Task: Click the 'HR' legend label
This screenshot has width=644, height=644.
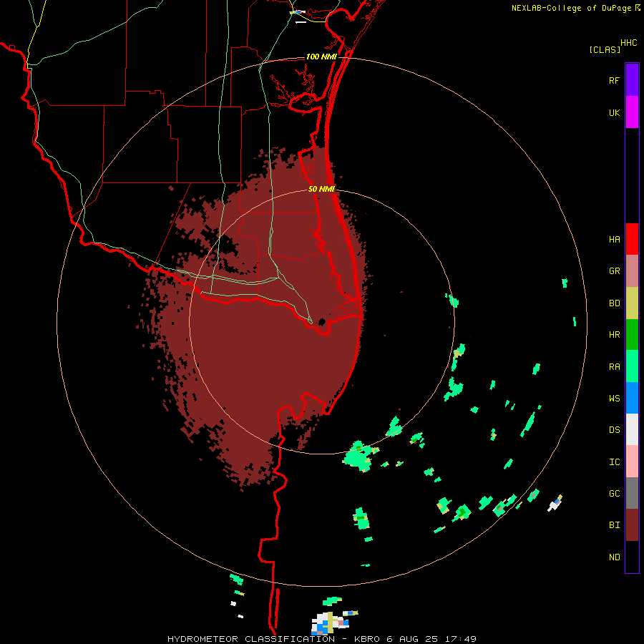Action: (x=614, y=335)
